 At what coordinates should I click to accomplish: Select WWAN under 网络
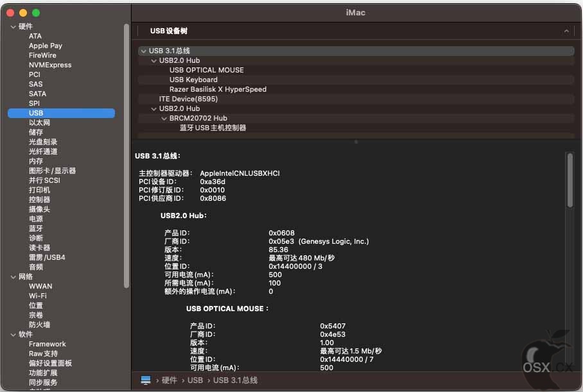[x=40, y=287]
